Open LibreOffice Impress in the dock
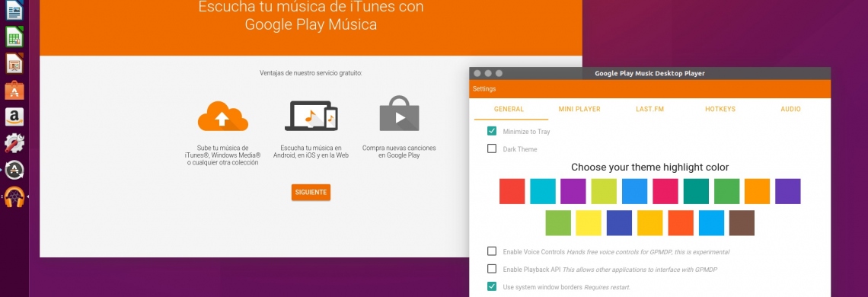 pos(14,63)
